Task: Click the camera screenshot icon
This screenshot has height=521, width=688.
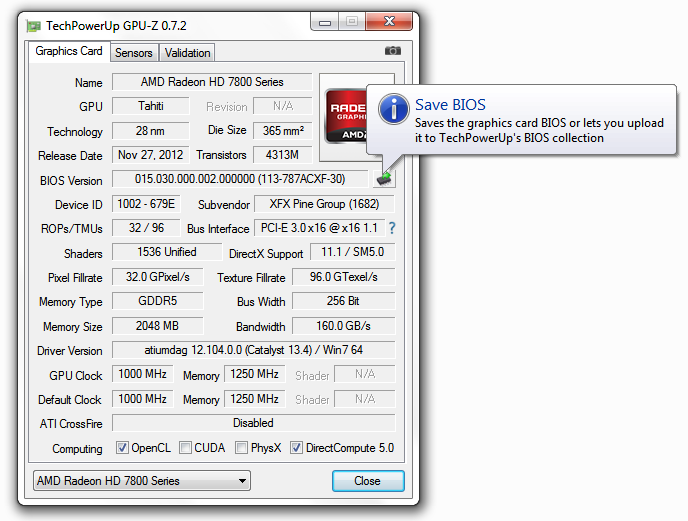Action: [x=393, y=51]
